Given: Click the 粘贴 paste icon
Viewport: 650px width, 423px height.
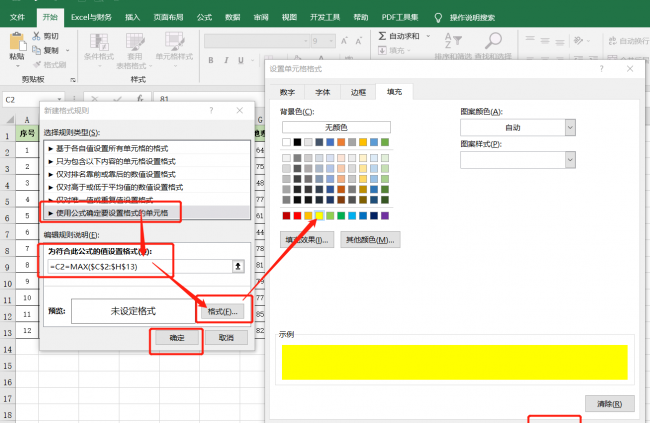Looking at the screenshot, I should coord(17,41).
